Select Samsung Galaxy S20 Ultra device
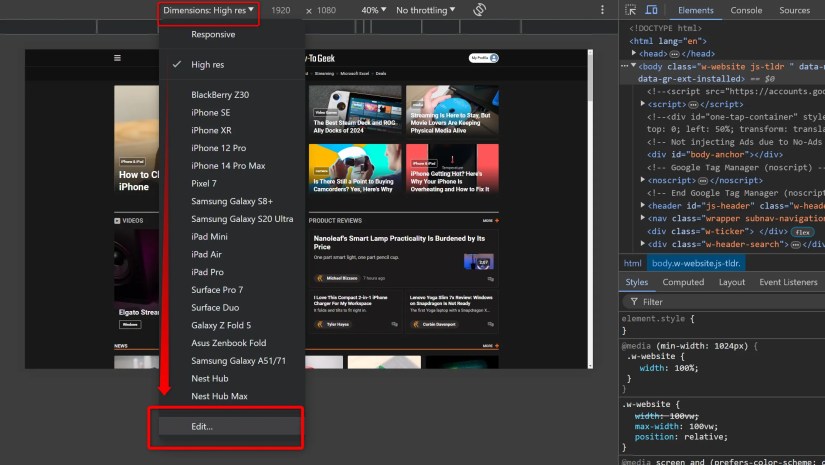The height and width of the screenshot is (465, 825). (x=242, y=219)
